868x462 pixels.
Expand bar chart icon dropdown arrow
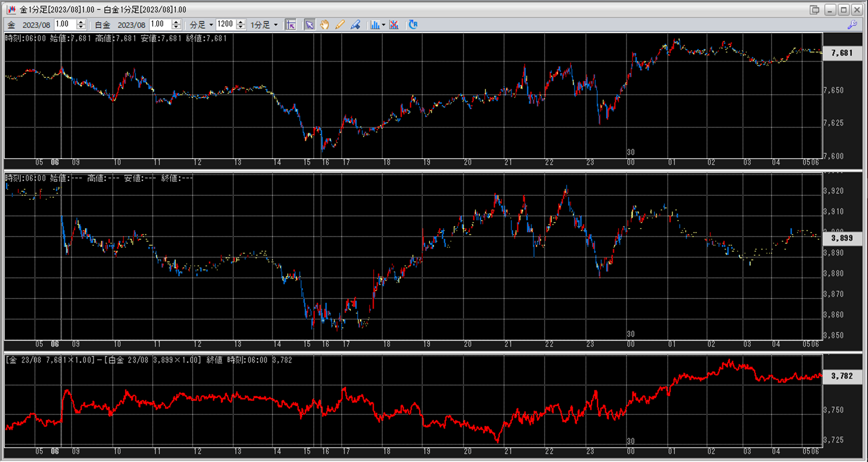coord(383,25)
